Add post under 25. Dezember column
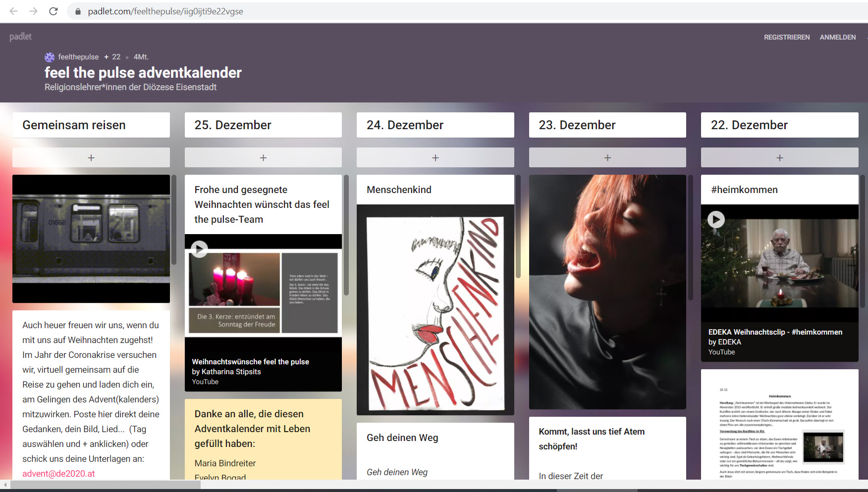This screenshot has height=492, width=868. click(263, 157)
